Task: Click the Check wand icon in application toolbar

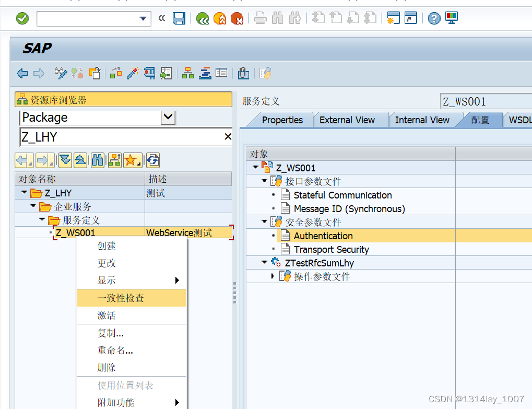Action: pyautogui.click(x=133, y=73)
